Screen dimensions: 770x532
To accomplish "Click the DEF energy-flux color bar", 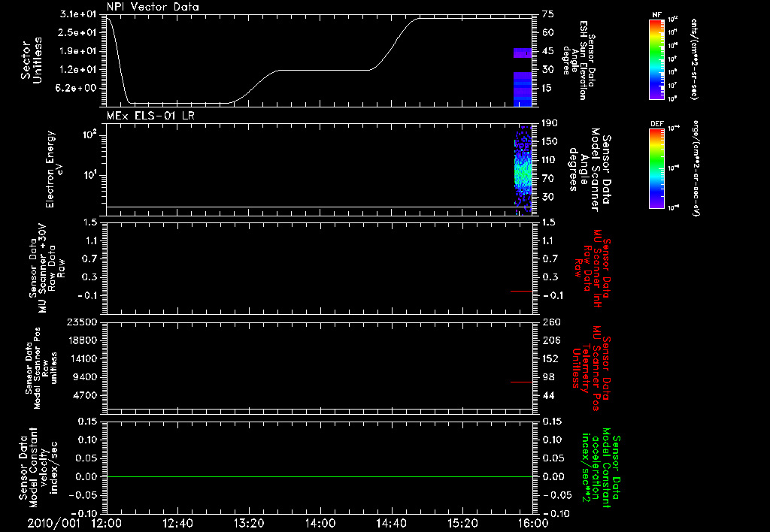I will pos(657,168).
